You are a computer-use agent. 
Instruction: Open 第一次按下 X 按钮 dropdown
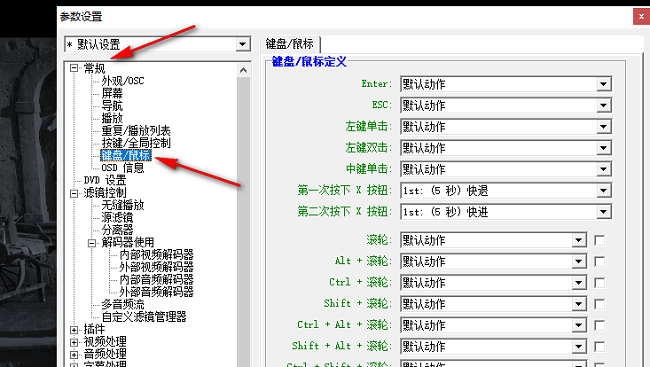[604, 191]
